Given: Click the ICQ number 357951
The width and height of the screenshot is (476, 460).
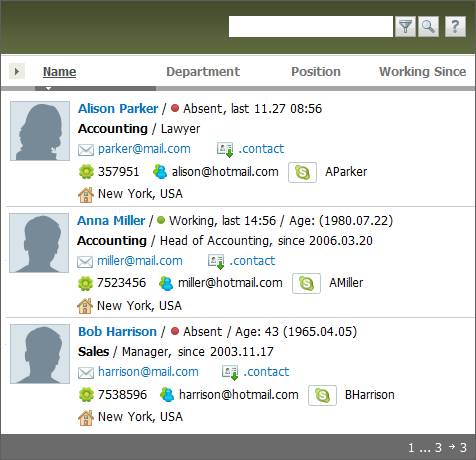Looking at the screenshot, I should point(118,172).
